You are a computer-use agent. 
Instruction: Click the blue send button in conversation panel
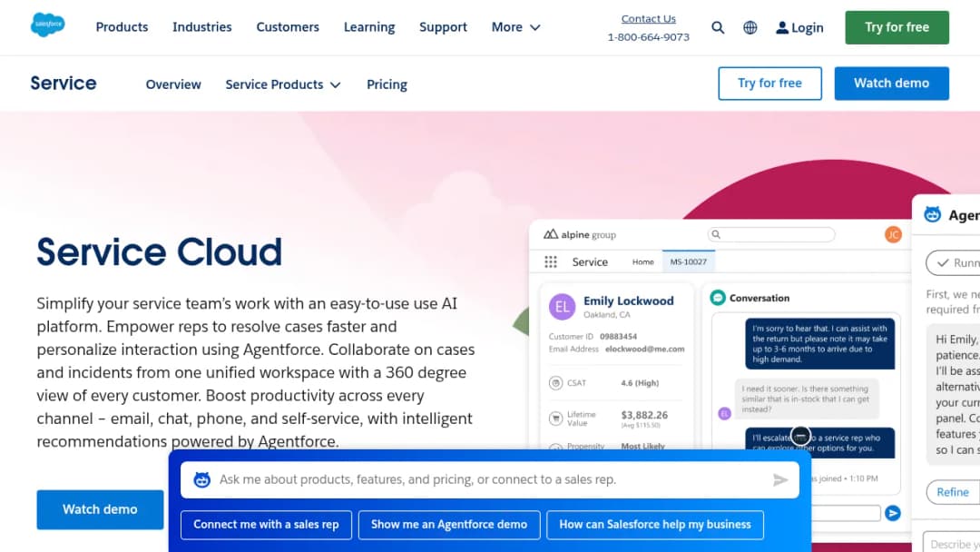tap(893, 513)
